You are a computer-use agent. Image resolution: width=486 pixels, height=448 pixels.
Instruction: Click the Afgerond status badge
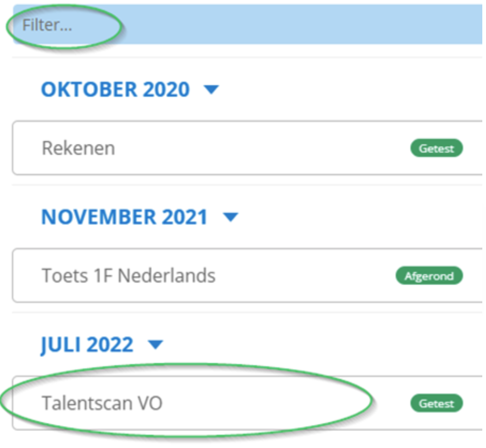tap(429, 276)
